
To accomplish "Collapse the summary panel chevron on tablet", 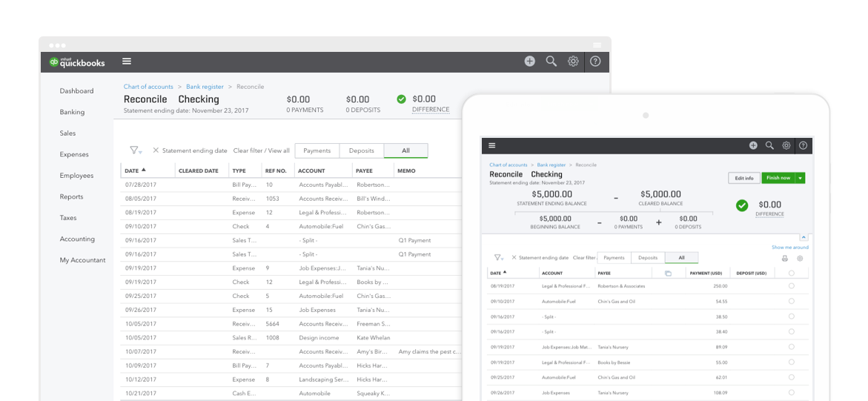I will 804,237.
